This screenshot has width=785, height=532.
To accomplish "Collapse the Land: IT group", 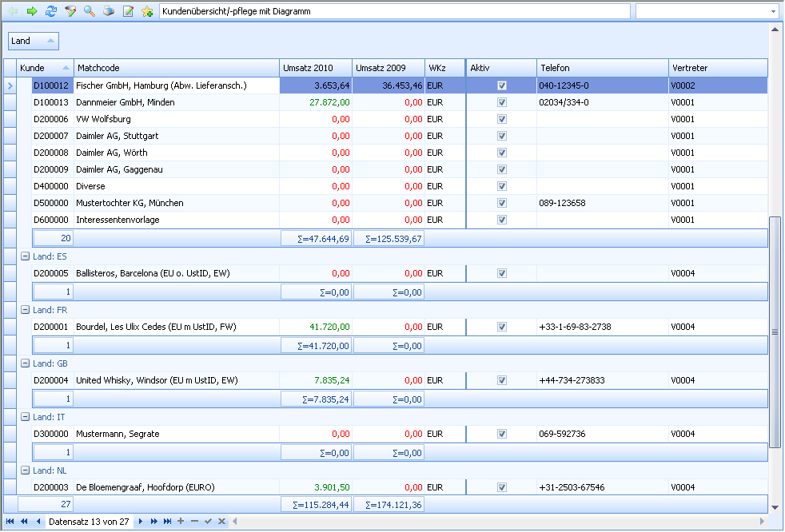I will (x=25, y=417).
